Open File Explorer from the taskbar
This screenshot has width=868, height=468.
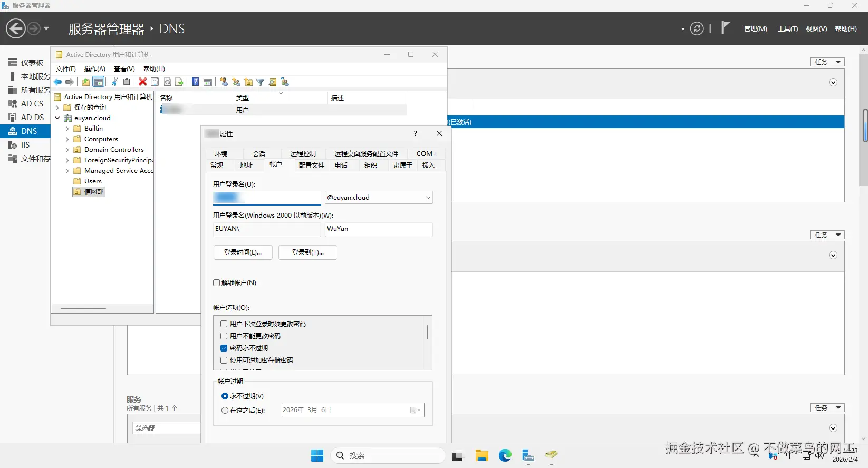(x=481, y=455)
